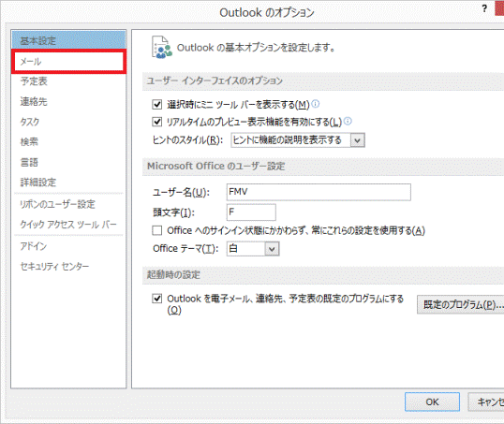The image size is (504, 424).
Task: Open the メール category
Action: tap(68, 62)
